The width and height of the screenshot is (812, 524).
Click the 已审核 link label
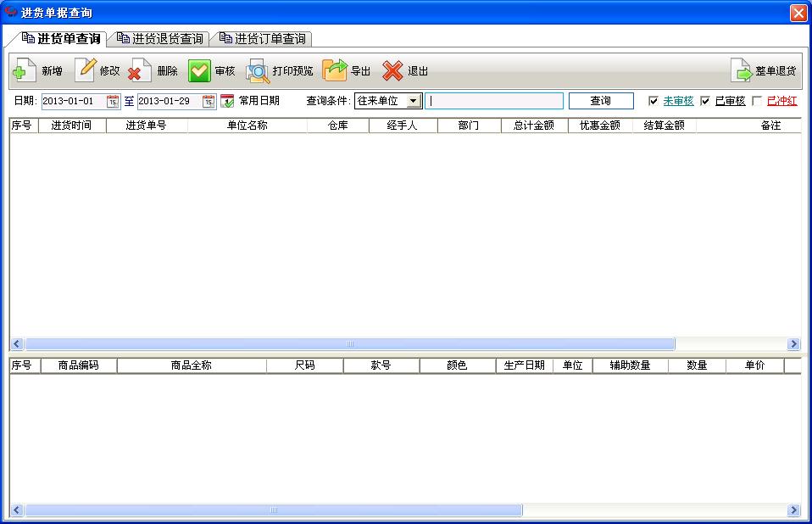click(x=730, y=101)
